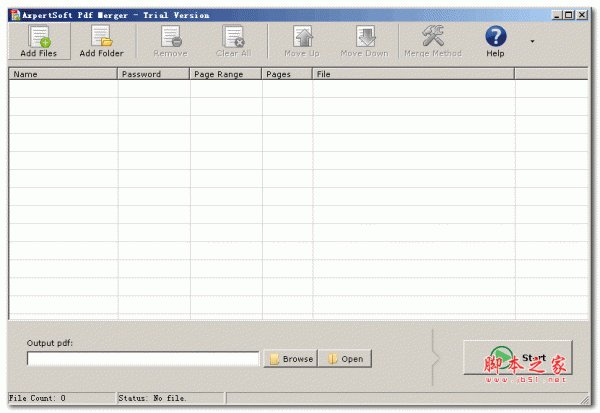Open the Merge Method settings
The image size is (600, 413).
point(433,41)
